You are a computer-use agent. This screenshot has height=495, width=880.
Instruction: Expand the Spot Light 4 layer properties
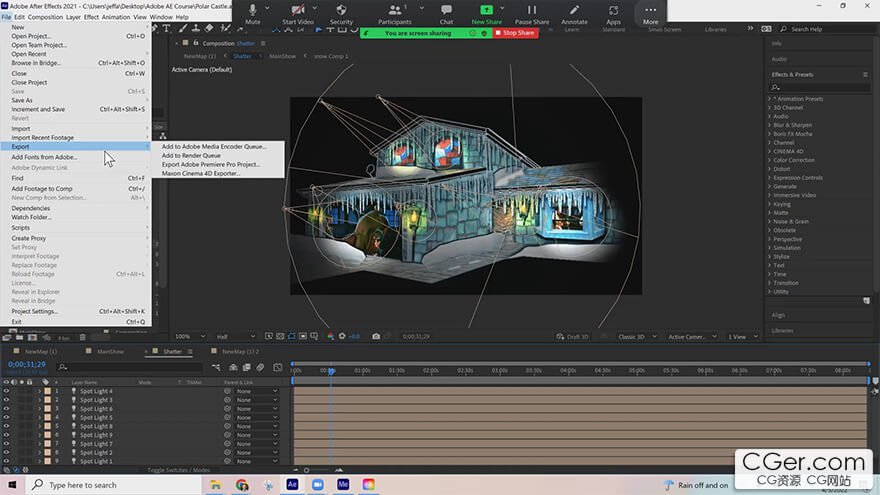[x=39, y=391]
